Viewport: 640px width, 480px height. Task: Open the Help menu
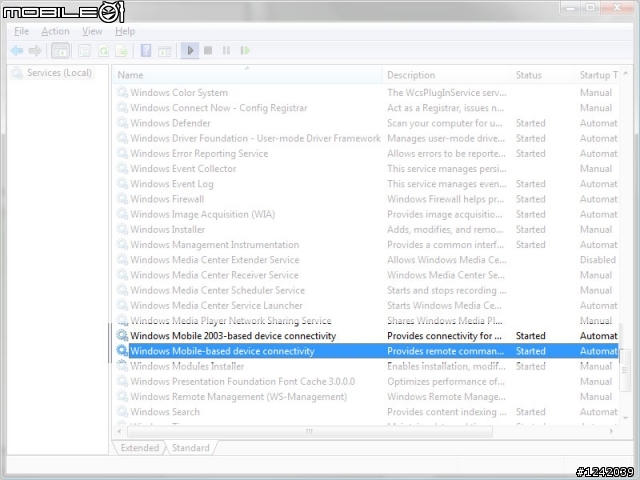[125, 31]
